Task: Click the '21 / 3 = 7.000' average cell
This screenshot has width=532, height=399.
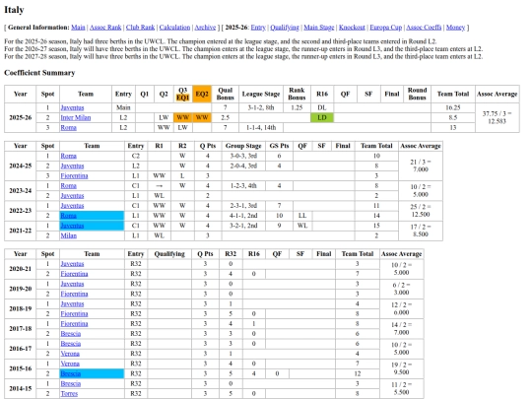Action: pyautogui.click(x=421, y=166)
